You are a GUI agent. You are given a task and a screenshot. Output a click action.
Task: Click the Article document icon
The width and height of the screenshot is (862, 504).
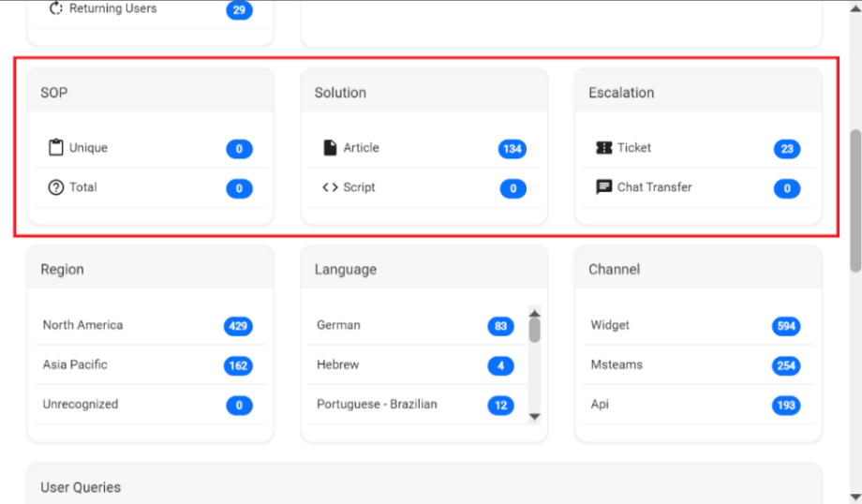[330, 148]
